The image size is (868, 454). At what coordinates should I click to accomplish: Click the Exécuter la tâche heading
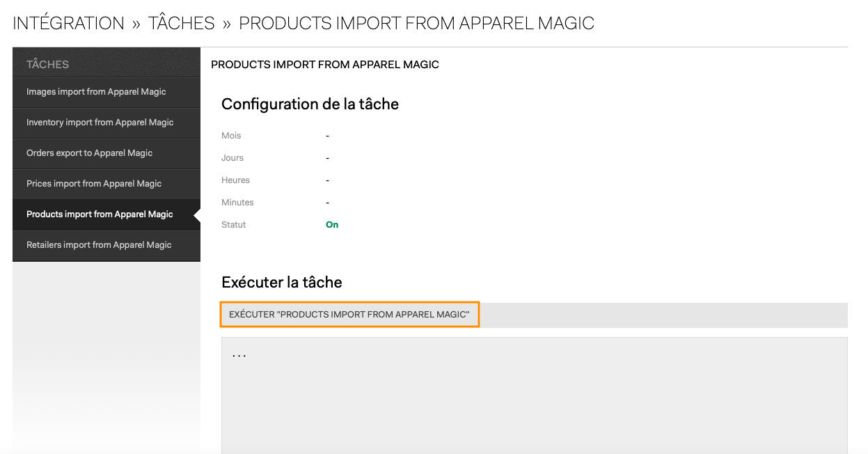281,283
